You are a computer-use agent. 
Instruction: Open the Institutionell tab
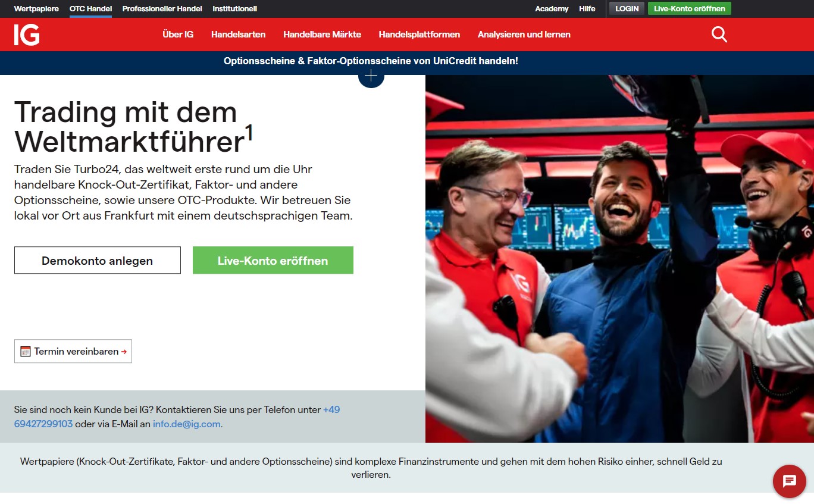(x=234, y=9)
